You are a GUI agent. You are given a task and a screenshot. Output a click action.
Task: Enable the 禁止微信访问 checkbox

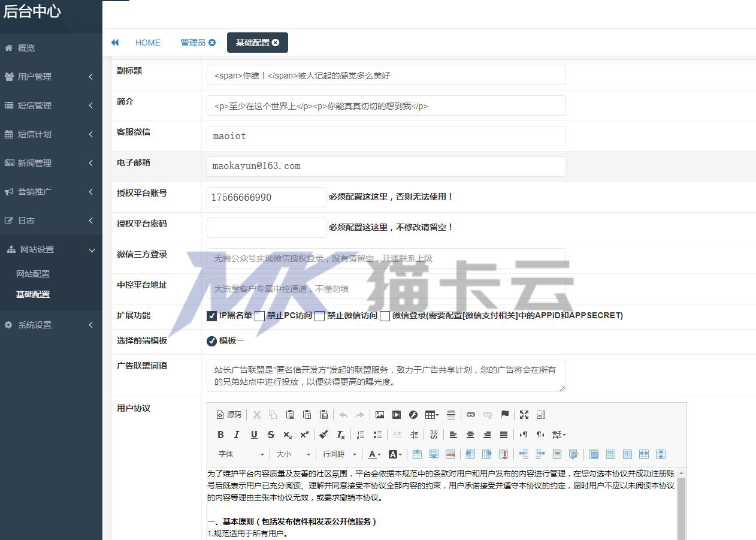coord(319,316)
